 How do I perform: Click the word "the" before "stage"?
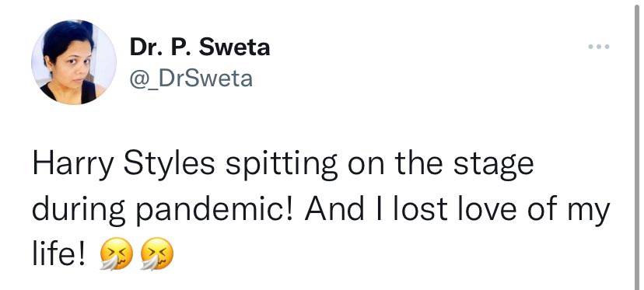tap(418, 162)
